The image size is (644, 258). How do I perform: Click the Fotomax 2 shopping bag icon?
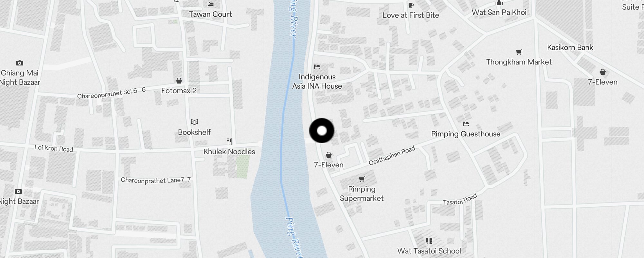coord(179,80)
